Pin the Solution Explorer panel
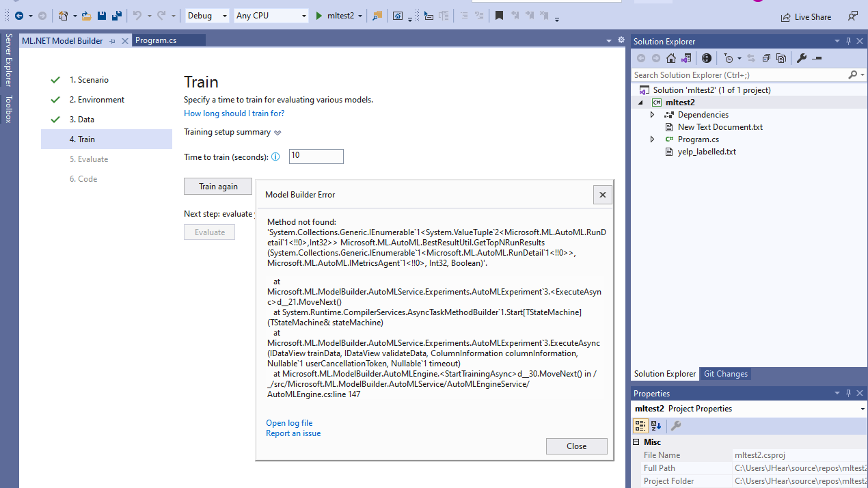Viewport: 868px width, 488px height. 848,41
